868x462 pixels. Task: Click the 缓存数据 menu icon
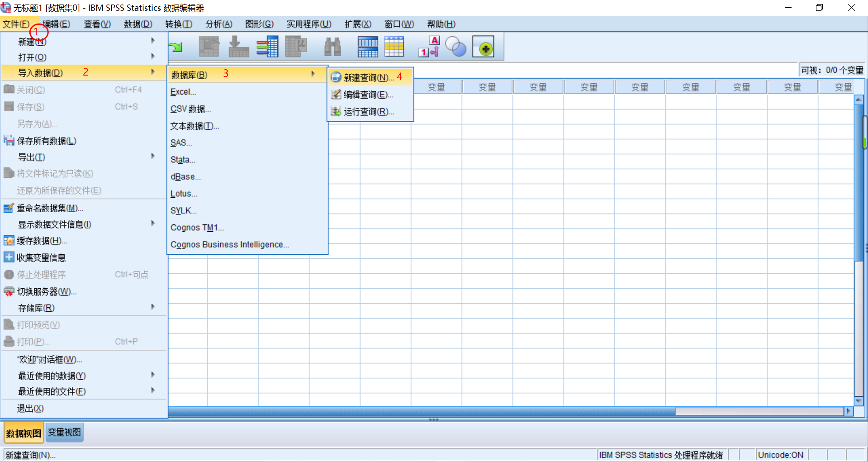(x=9, y=240)
